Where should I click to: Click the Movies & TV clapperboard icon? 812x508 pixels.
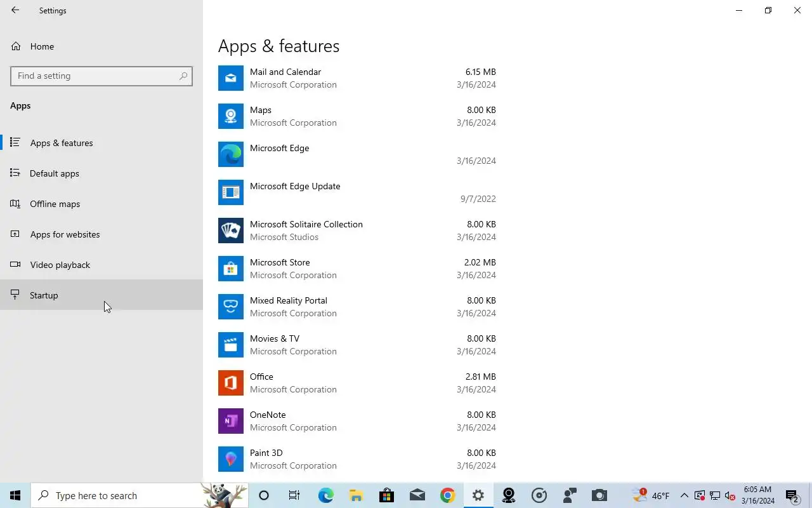231,345
